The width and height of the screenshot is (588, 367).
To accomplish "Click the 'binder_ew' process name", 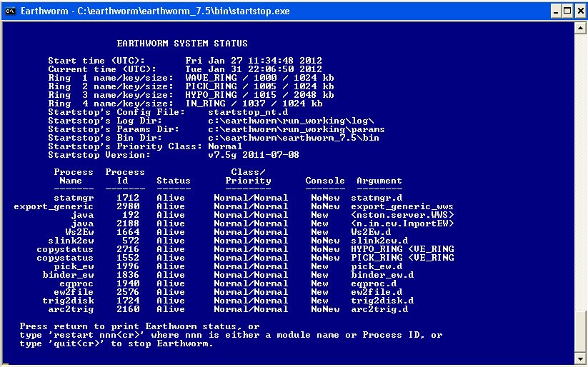I will point(68,276).
